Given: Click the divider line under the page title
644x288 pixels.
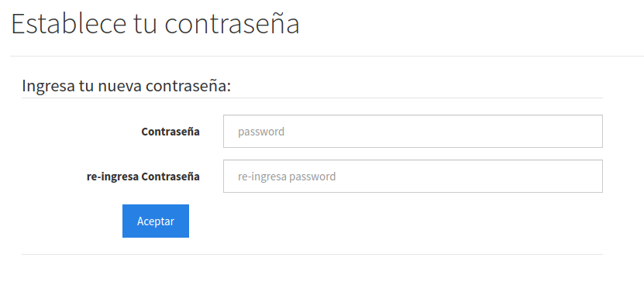Looking at the screenshot, I should pos(327,56).
